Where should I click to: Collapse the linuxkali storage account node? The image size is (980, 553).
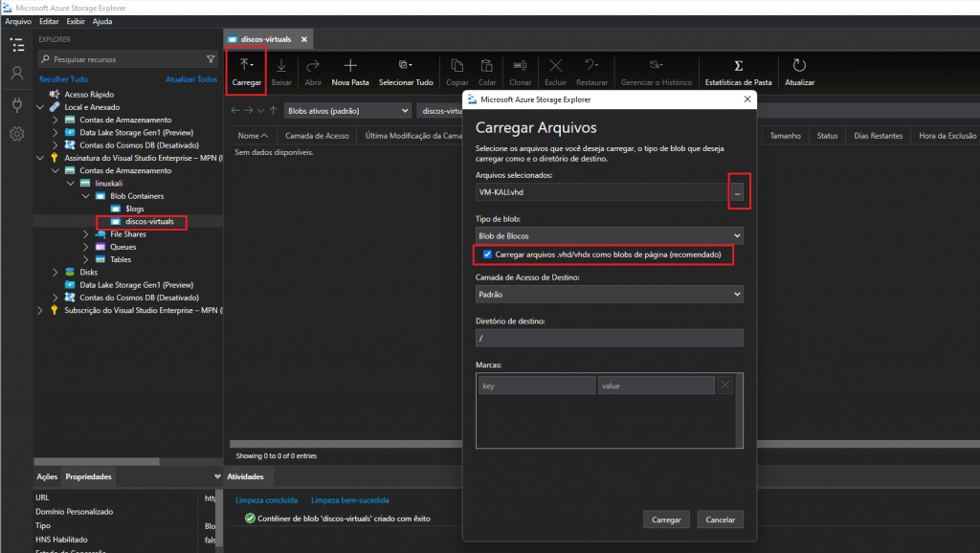click(71, 184)
